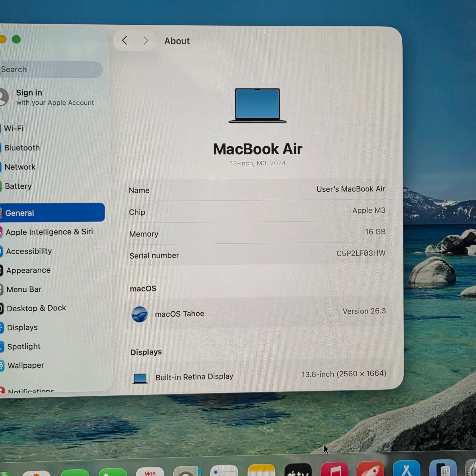Launch the Apple TV app in the Dock

(298, 470)
